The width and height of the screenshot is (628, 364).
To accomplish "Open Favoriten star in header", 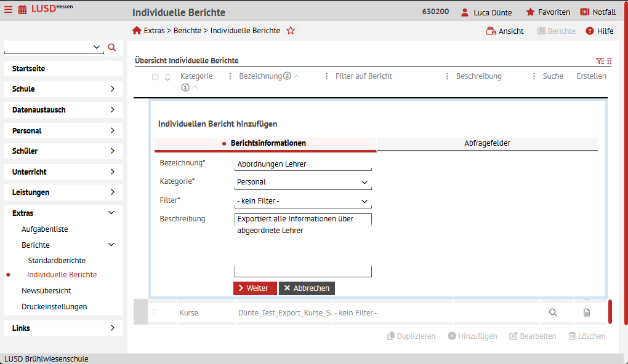I will pyautogui.click(x=530, y=12).
